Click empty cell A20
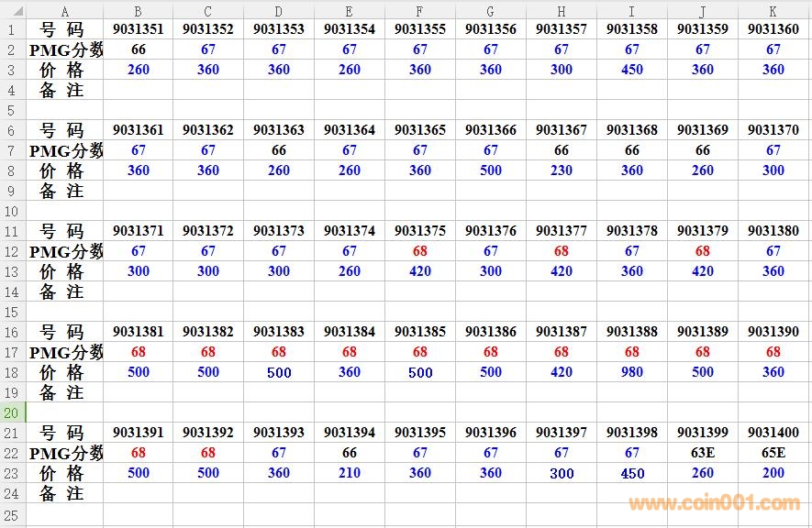Image resolution: width=812 pixels, height=528 pixels. (x=64, y=412)
